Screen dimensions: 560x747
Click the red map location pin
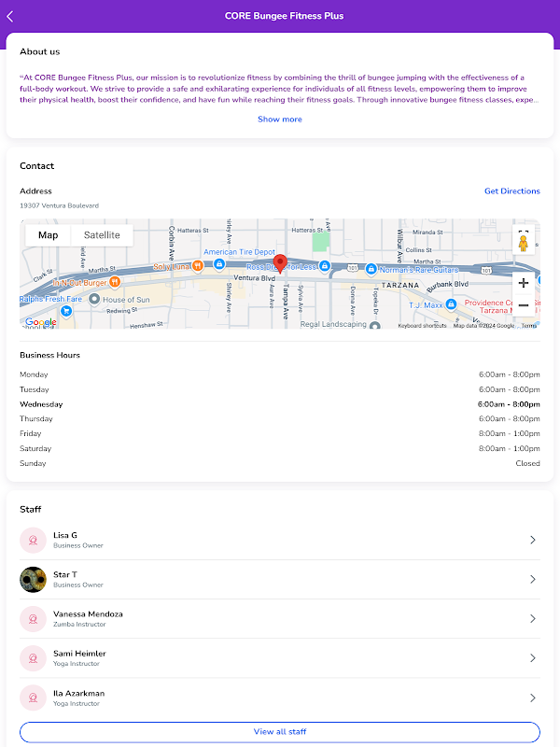click(x=280, y=262)
